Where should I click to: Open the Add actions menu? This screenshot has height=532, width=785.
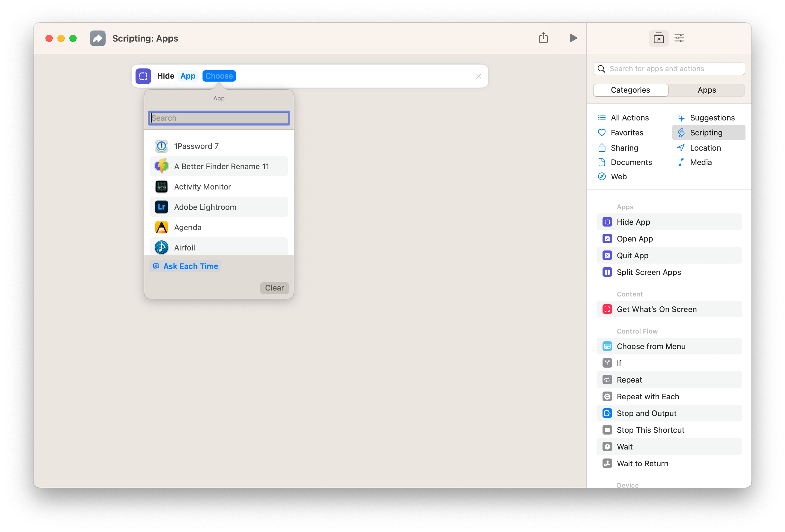(659, 38)
